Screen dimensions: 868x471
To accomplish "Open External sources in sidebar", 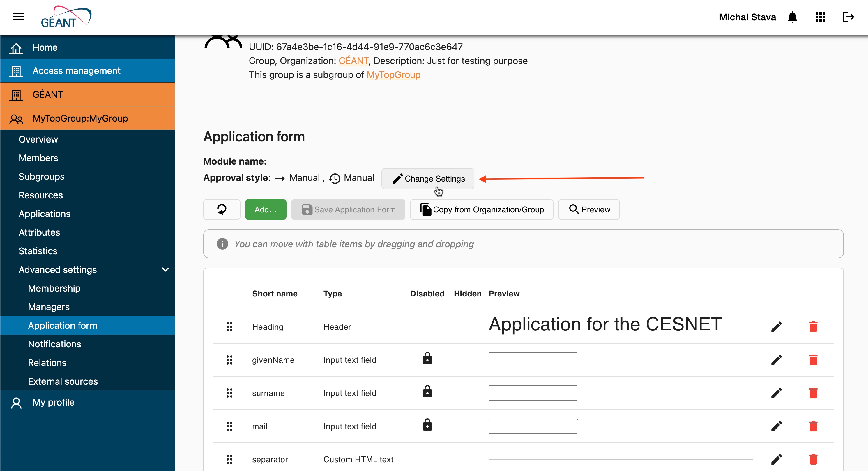I will coord(88,381).
